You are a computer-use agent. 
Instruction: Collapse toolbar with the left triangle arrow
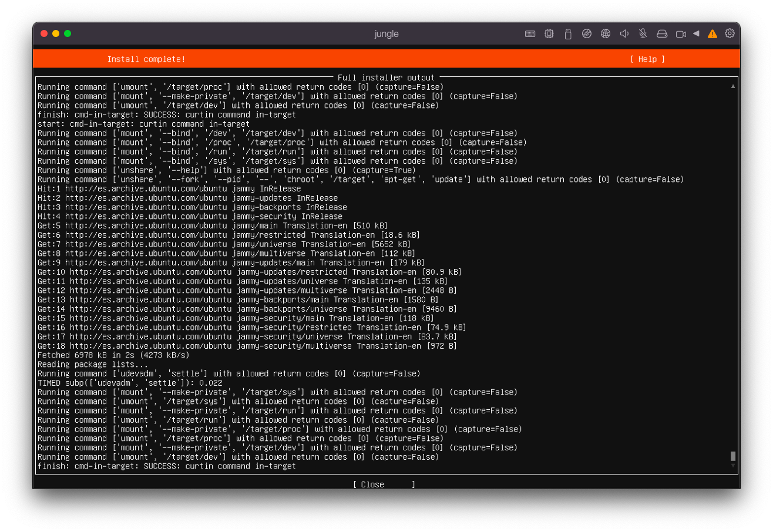point(696,33)
